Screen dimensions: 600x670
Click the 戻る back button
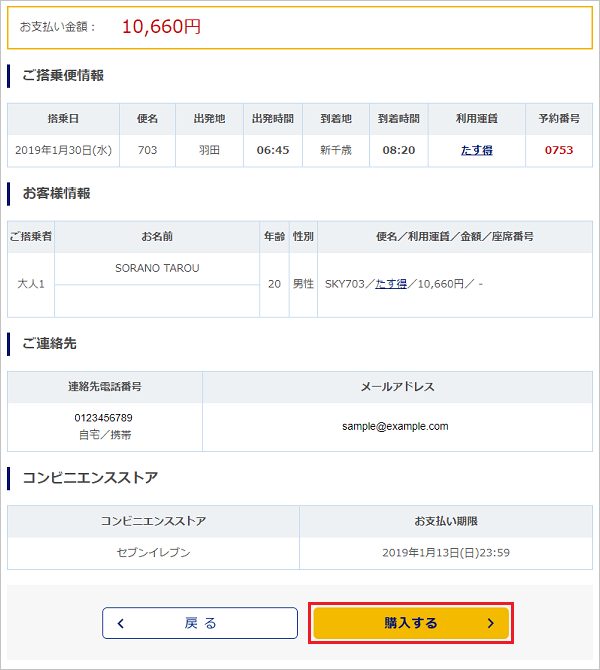[x=200, y=623]
